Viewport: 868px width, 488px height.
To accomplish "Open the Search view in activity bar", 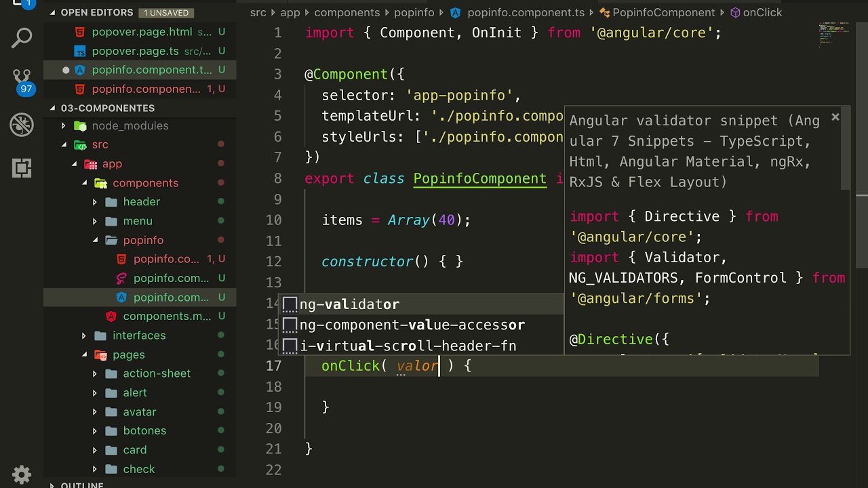I will (22, 38).
